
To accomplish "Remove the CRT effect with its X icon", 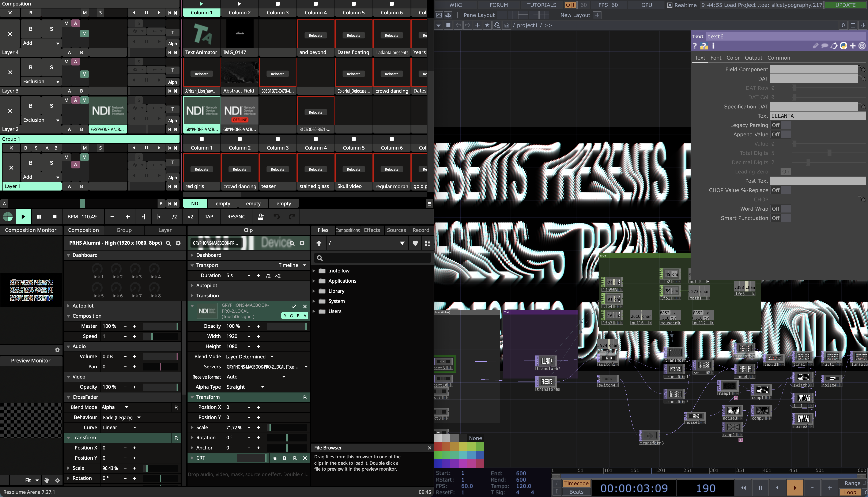I will point(305,458).
